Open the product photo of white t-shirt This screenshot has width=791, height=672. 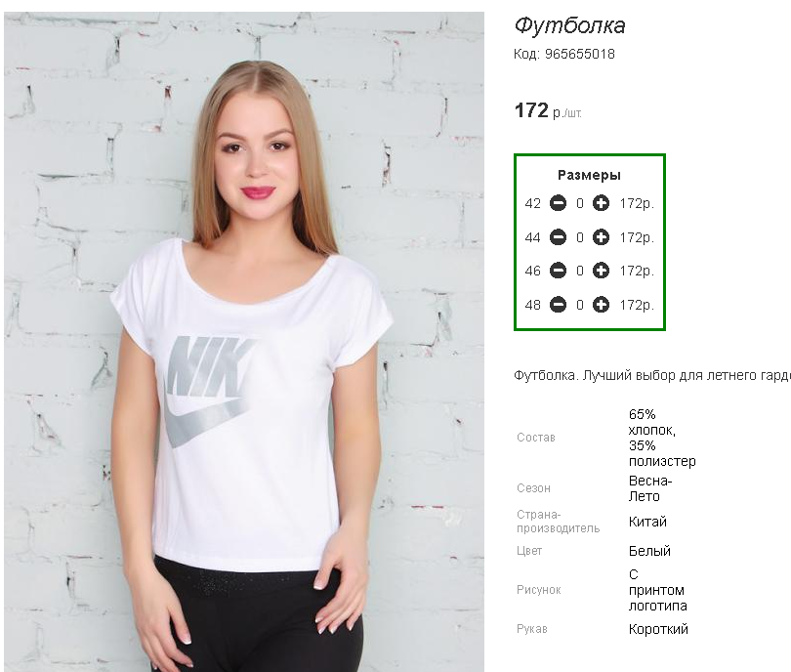[244, 342]
